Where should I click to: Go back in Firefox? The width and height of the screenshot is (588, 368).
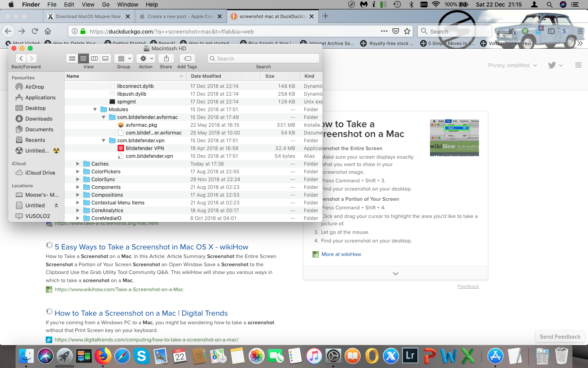pyautogui.click(x=8, y=31)
